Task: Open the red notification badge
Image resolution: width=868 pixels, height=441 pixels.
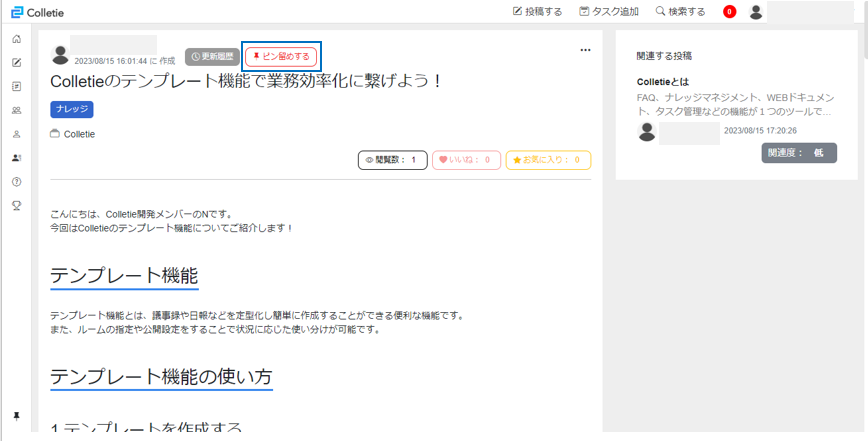Action: pyautogui.click(x=730, y=12)
